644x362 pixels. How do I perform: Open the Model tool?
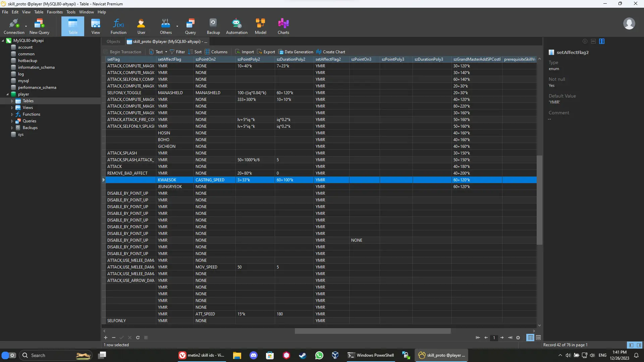click(260, 26)
